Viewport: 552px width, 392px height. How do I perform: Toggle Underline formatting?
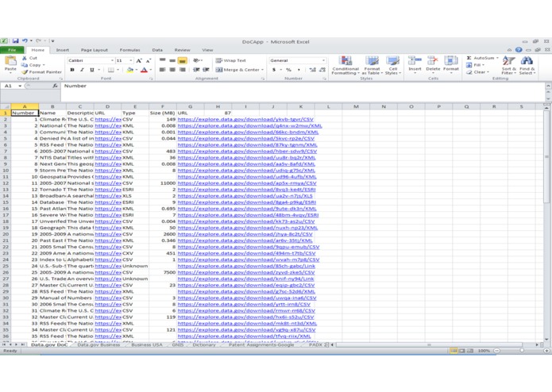tap(92, 70)
